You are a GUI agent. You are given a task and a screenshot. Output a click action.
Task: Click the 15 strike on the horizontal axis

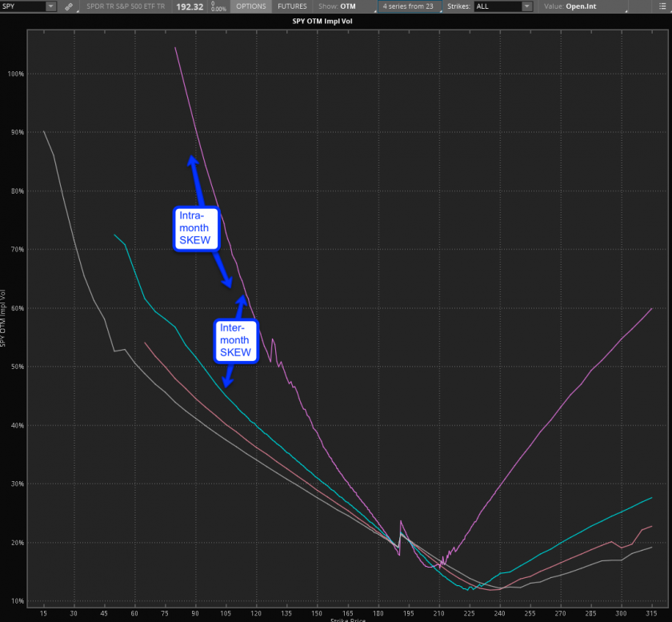coord(43,613)
